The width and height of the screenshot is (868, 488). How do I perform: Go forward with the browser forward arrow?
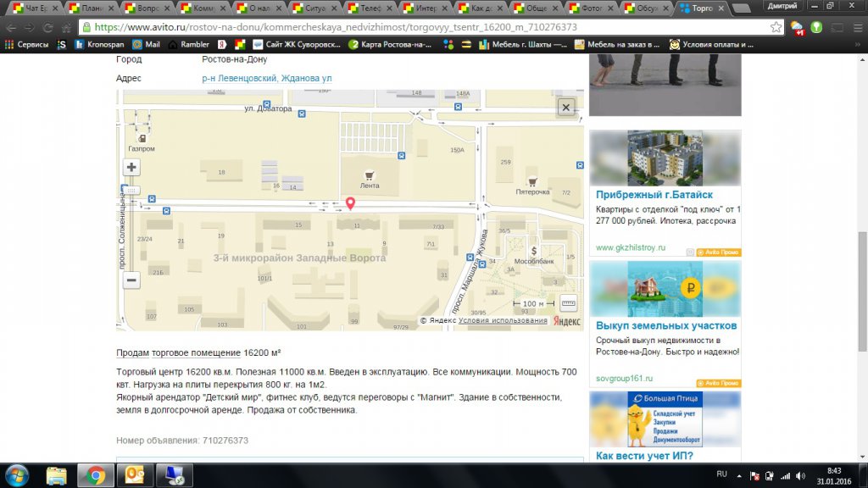(x=30, y=27)
